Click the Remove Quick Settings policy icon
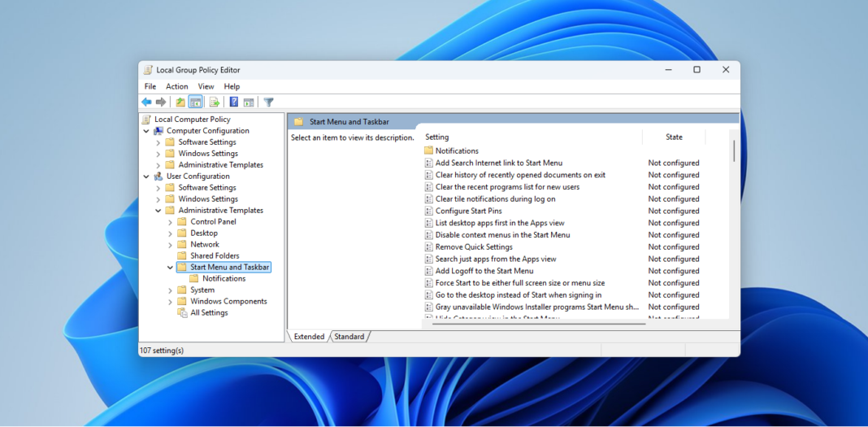 (428, 247)
